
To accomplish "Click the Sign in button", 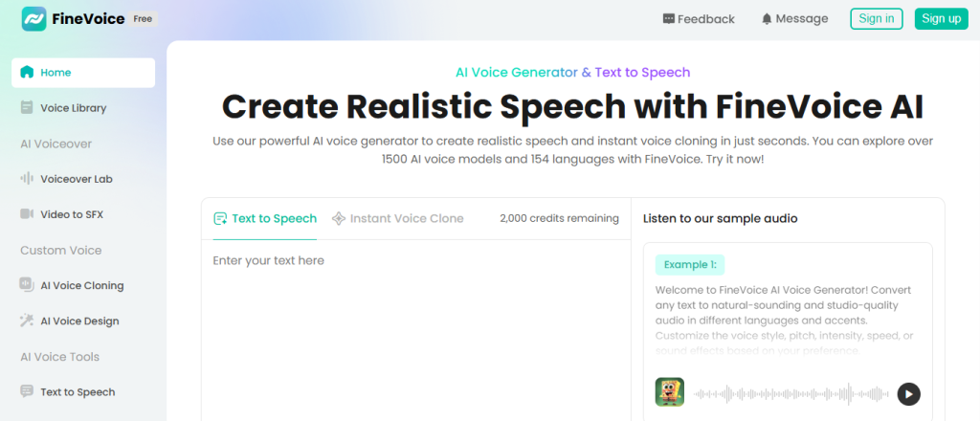I will pyautogui.click(x=877, y=19).
